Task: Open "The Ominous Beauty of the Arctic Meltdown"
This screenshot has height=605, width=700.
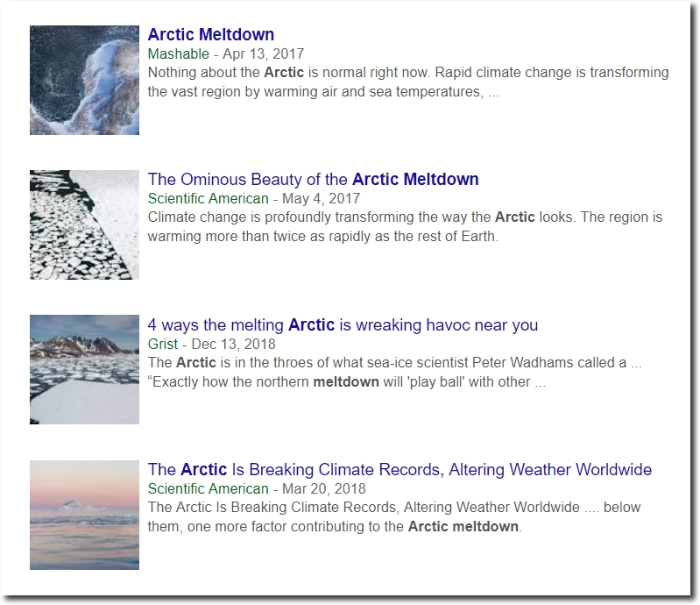Action: [313, 179]
